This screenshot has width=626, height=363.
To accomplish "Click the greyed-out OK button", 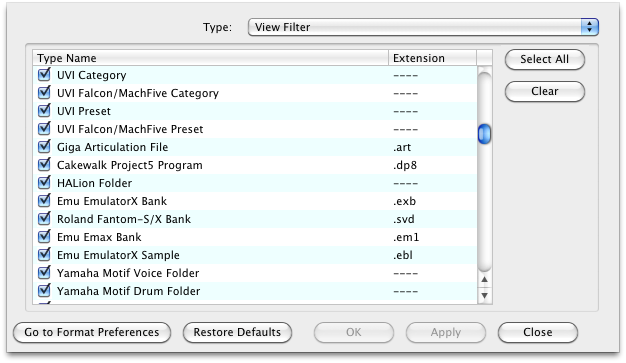I will 354,332.
